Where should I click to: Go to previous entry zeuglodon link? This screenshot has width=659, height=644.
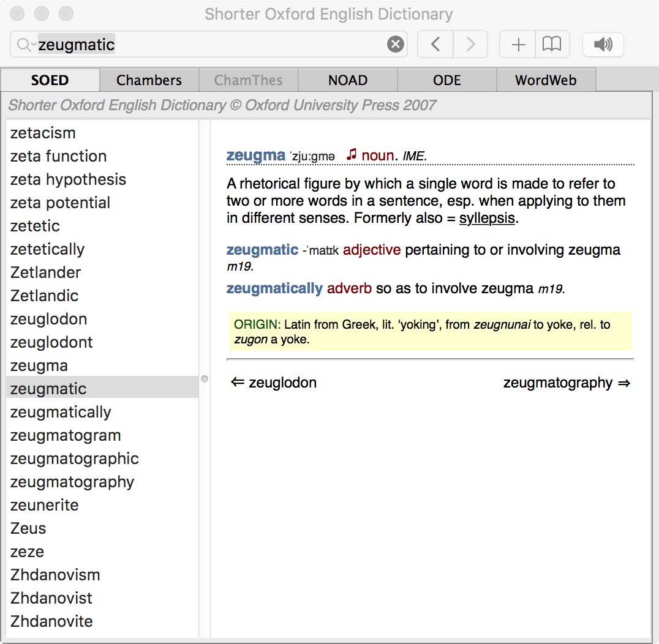pyautogui.click(x=274, y=383)
